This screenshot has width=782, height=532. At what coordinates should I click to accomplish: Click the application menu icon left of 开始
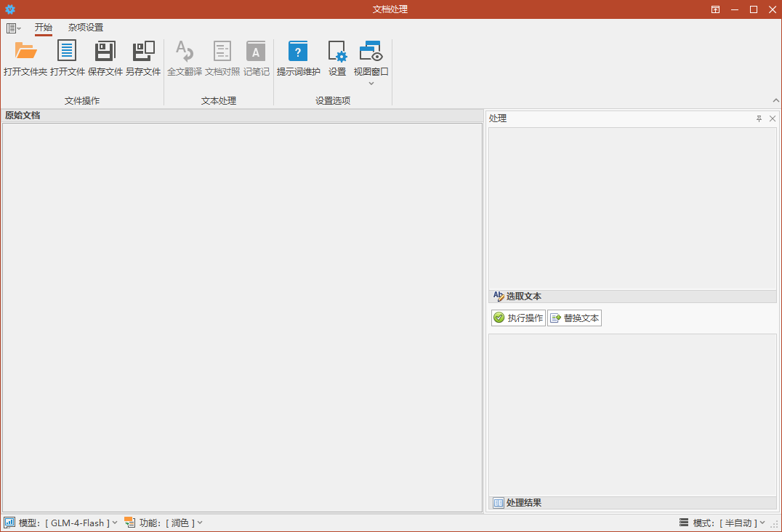[12, 28]
